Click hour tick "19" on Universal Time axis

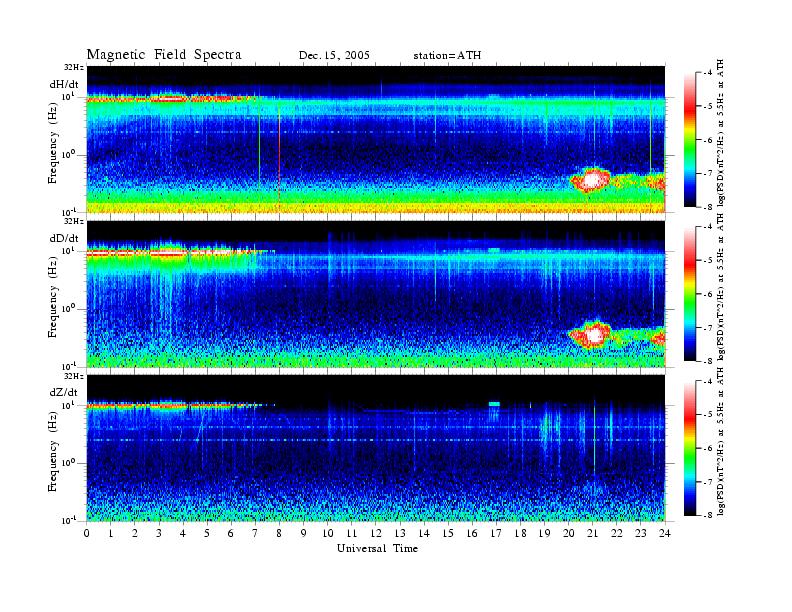(x=544, y=534)
